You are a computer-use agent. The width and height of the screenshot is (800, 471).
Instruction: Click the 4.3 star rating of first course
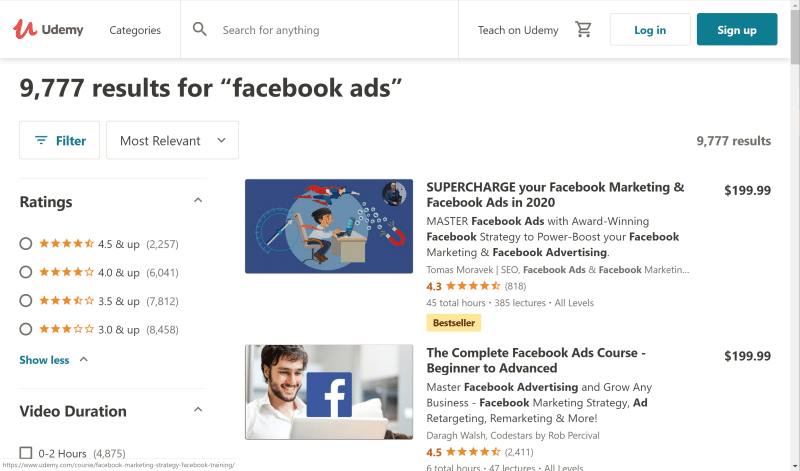[473, 286]
